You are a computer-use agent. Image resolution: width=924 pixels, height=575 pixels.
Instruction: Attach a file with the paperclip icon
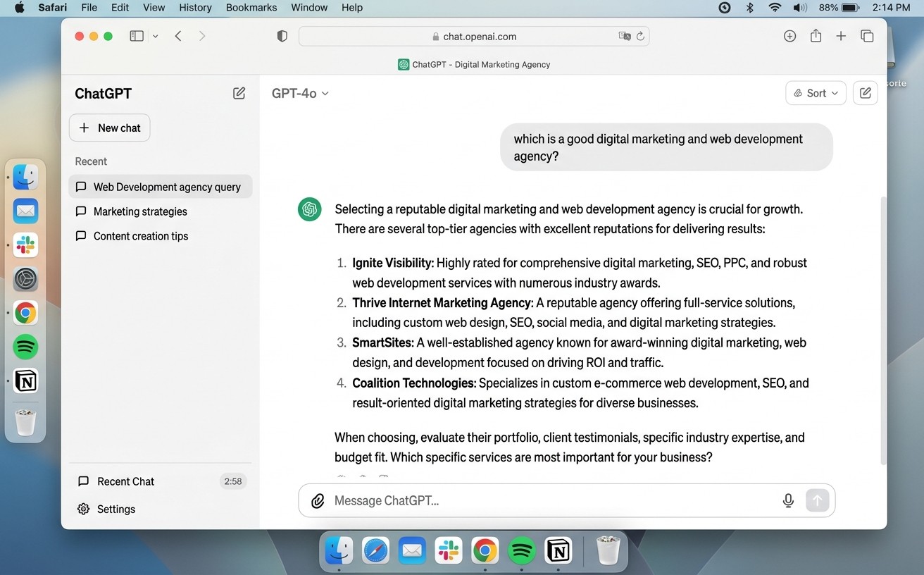318,501
